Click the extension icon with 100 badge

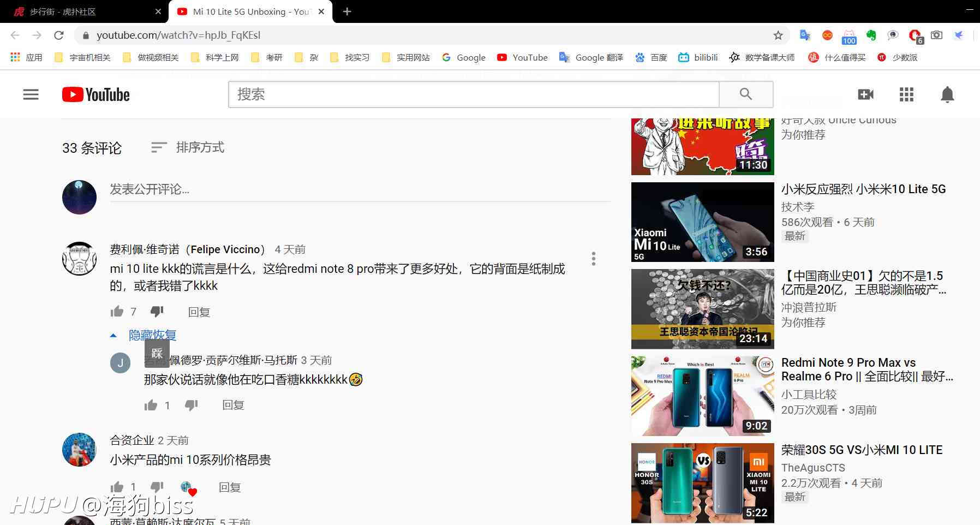[849, 37]
